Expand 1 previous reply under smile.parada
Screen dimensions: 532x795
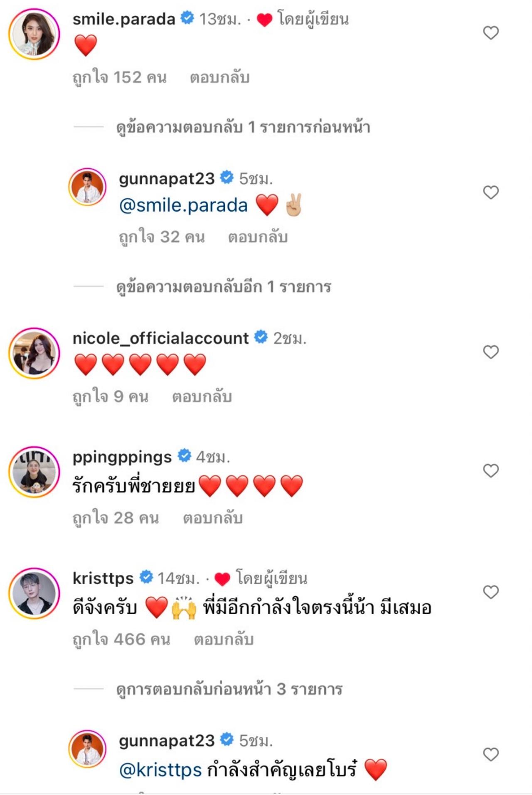click(243, 127)
